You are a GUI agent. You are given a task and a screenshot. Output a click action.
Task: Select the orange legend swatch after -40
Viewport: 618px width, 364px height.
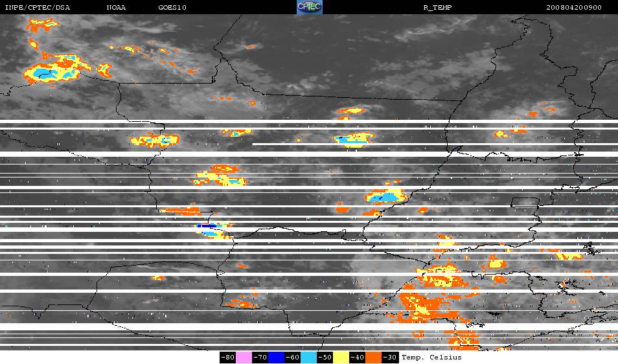point(373,358)
